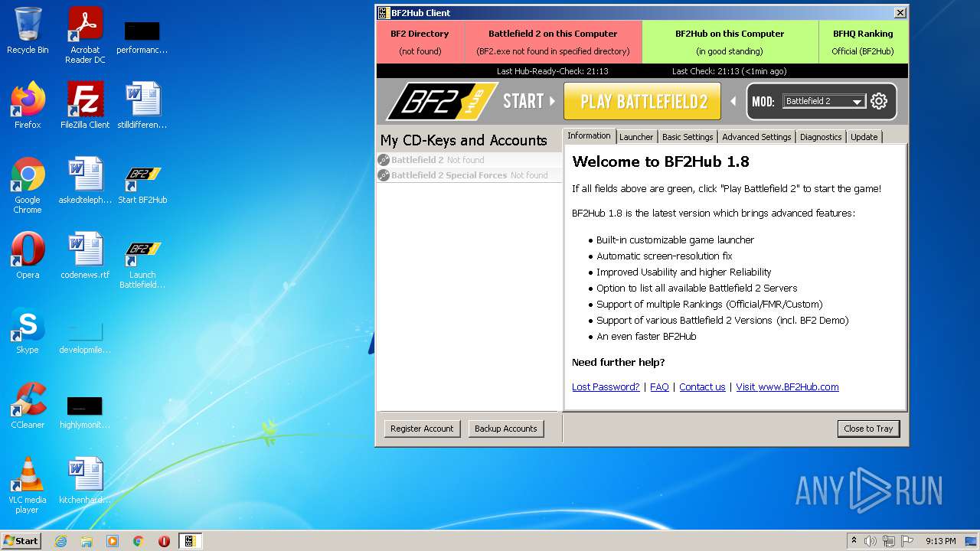980x551 pixels.
Task: Switch to the Basic Settings tab
Action: (688, 137)
